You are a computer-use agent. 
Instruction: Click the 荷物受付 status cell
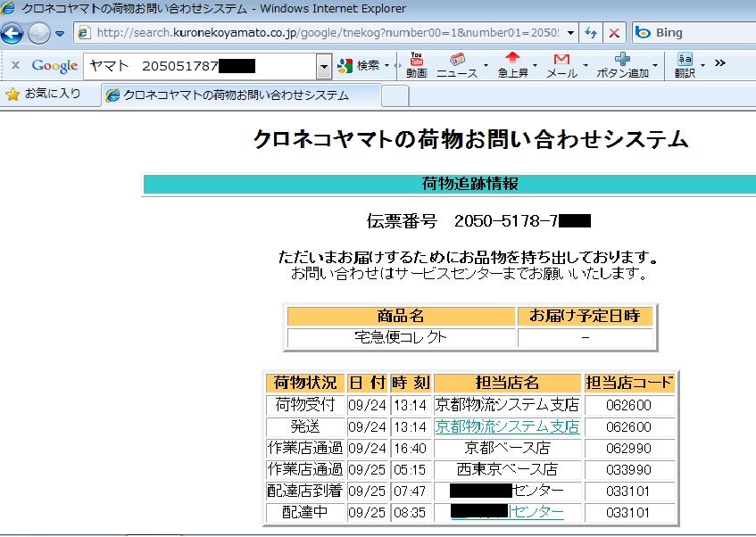coord(305,404)
